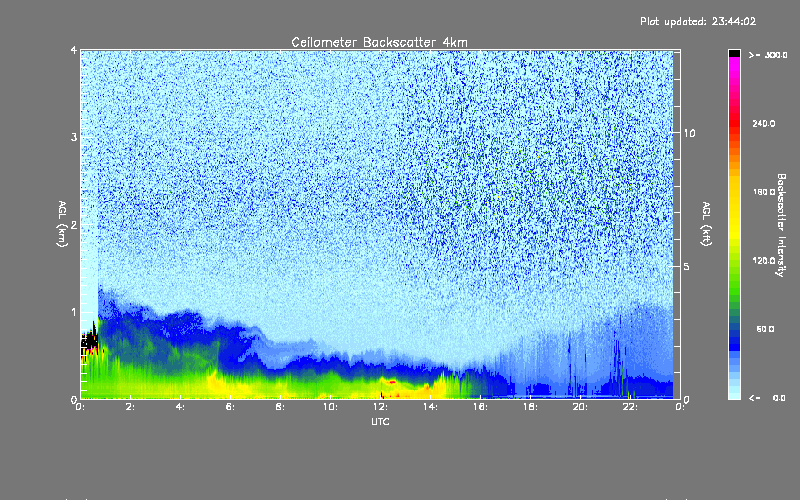Click the '14:' UTC time tick
The image size is (800, 500).
click(430, 407)
